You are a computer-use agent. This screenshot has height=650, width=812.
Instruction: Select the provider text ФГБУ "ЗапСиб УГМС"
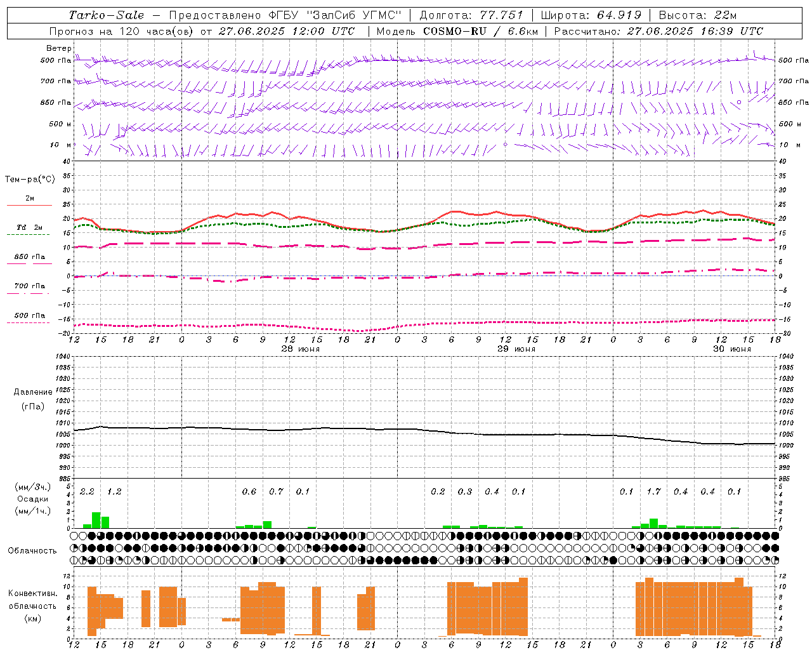[335, 15]
